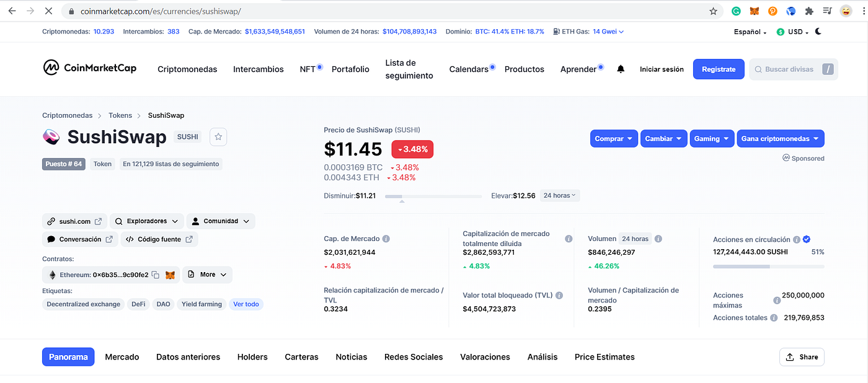Screen dimensions: 868x383
Task: Click Ver todo tags link
Action: (246, 304)
